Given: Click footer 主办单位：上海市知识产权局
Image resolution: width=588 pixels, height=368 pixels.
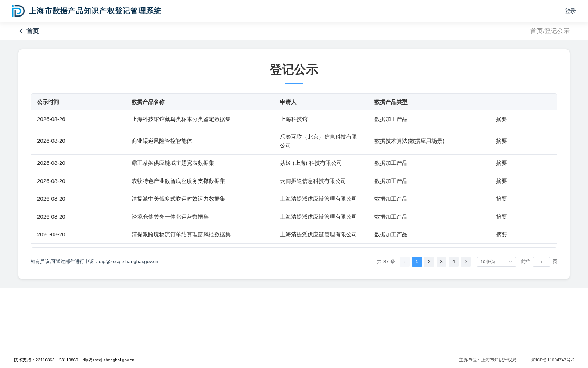Looking at the screenshot, I should pyautogui.click(x=487, y=360).
